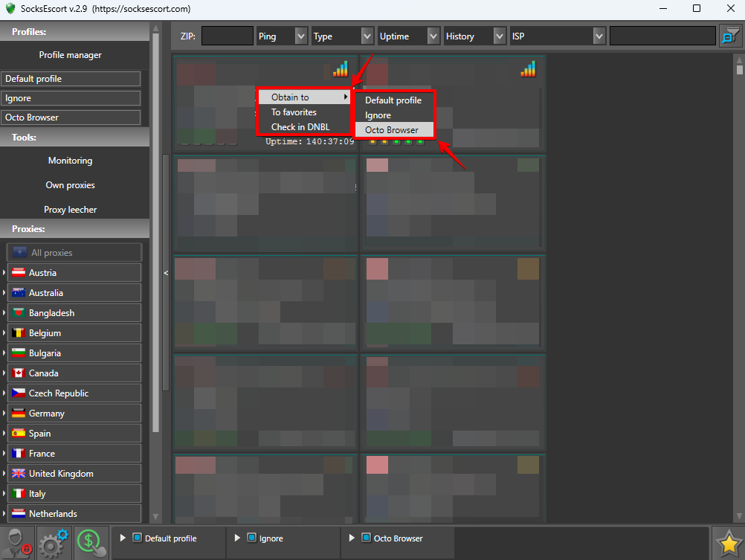The width and height of the screenshot is (745, 560).
Task: Click signal strength bars on second proxy card
Action: pos(528,69)
